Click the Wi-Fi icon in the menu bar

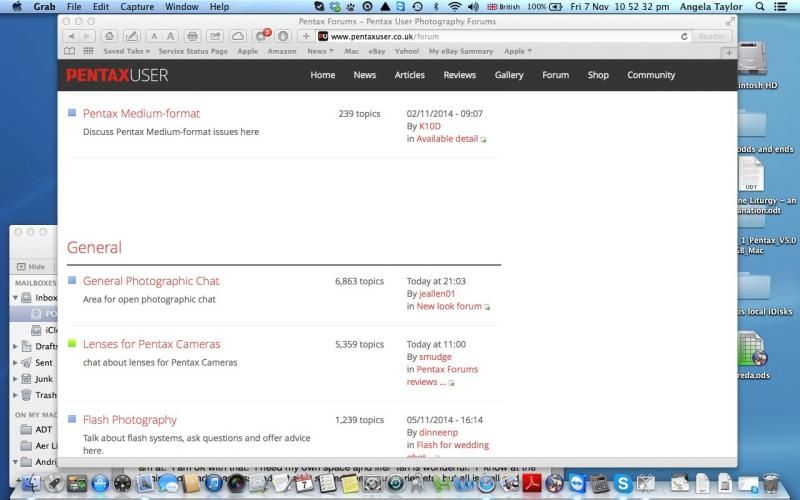coord(454,7)
